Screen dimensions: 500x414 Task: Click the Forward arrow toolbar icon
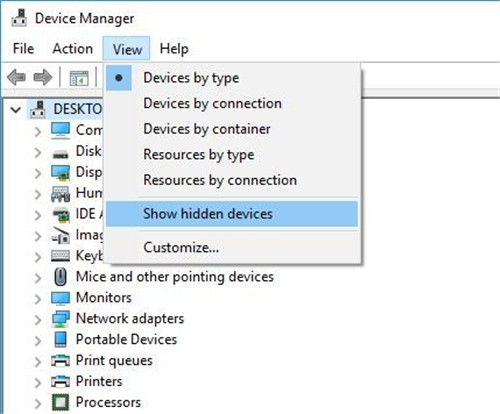[x=43, y=77]
